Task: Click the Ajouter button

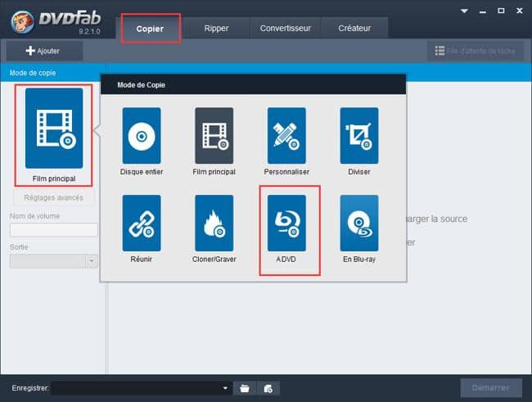Action: point(44,51)
